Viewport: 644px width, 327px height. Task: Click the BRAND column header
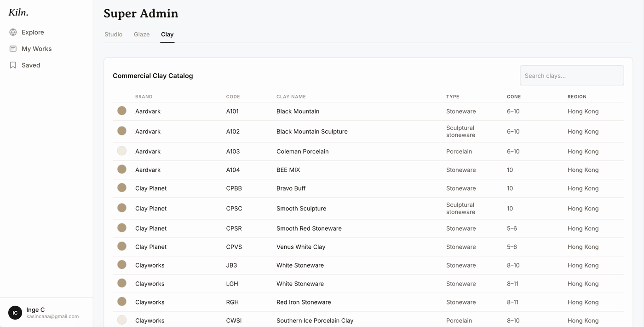click(144, 97)
